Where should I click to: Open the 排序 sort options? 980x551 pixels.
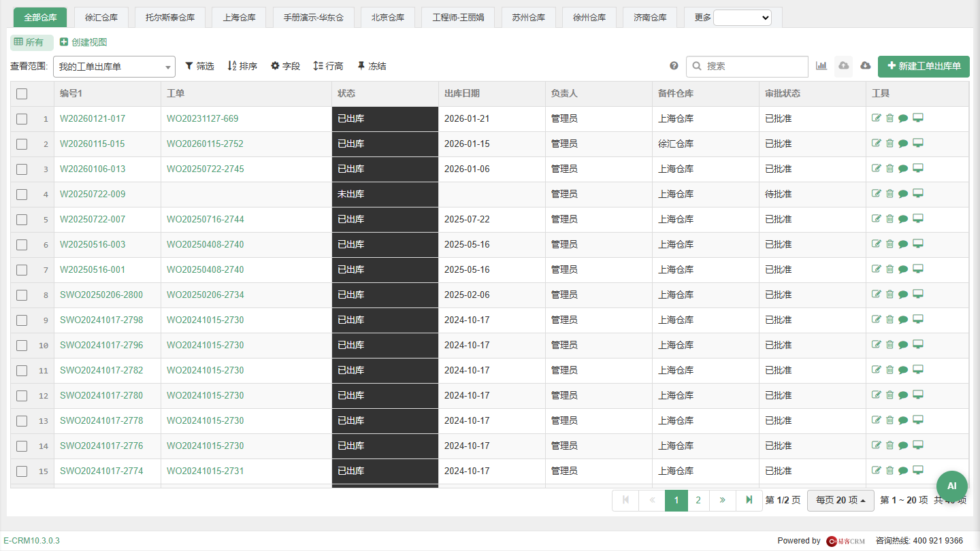242,66
